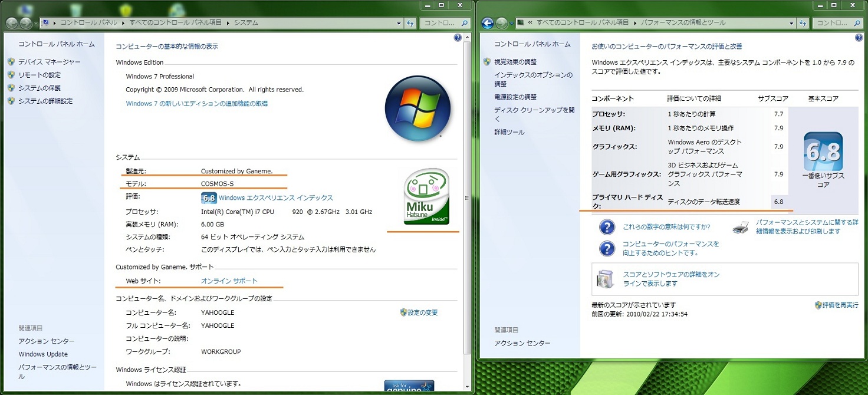Open アクション センター in Performance window
Viewport: 868px width, 395px height.
pyautogui.click(x=522, y=343)
